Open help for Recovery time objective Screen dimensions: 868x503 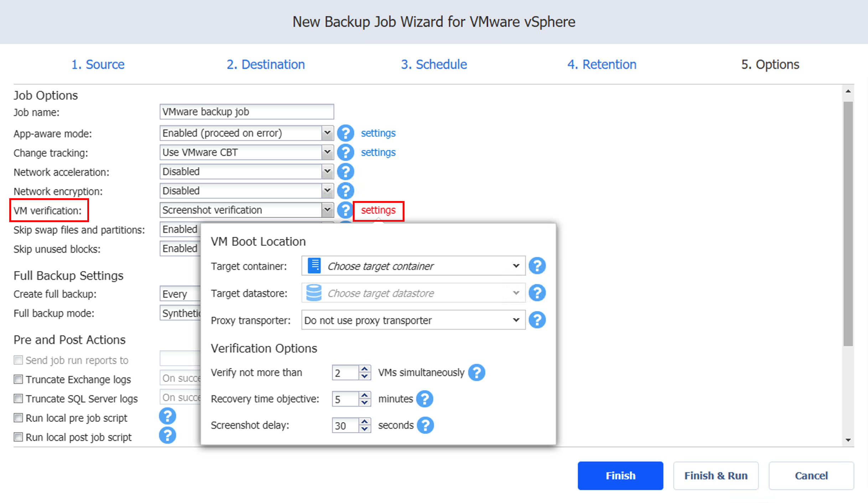(424, 399)
